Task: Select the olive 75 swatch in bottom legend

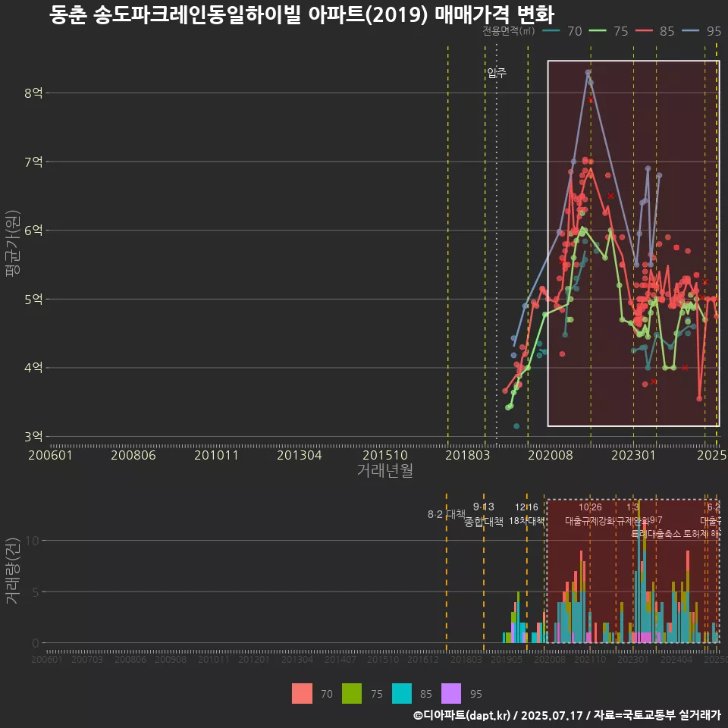Action: 351,694
